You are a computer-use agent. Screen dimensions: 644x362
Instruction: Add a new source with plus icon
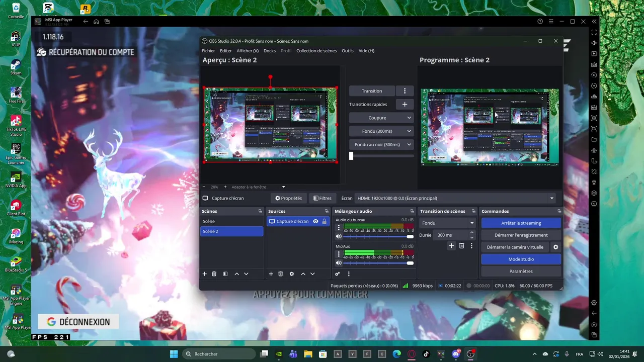(x=271, y=274)
